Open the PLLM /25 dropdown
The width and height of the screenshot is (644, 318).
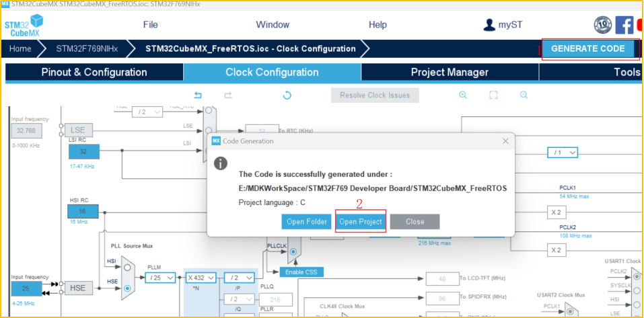165,278
